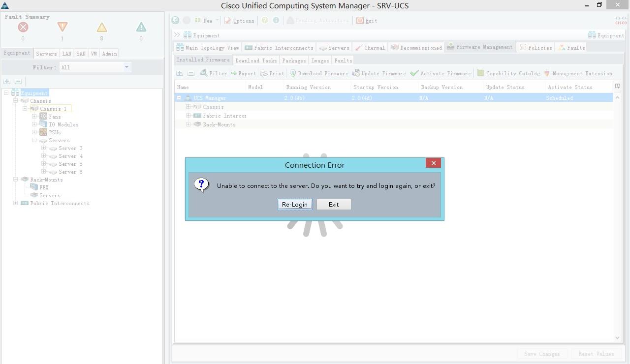Click the minor faults yellow triangle icon
Screen dimensions: 630x364
(101, 27)
